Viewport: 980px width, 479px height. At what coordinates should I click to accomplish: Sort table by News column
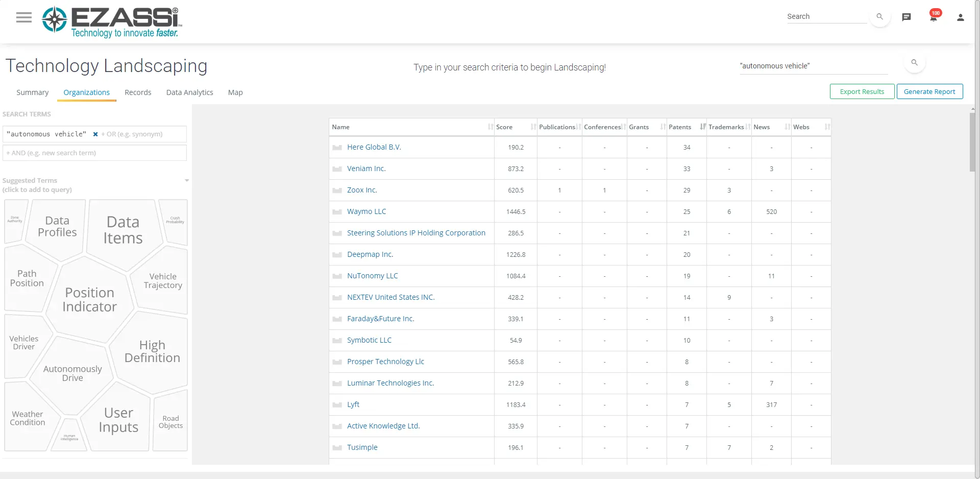point(771,127)
